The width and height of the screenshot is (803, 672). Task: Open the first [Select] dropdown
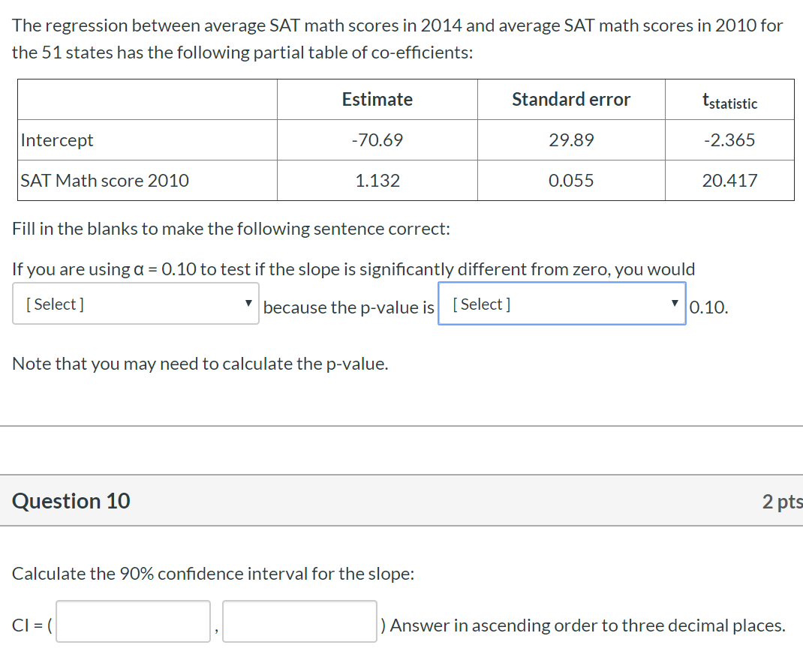pos(135,303)
